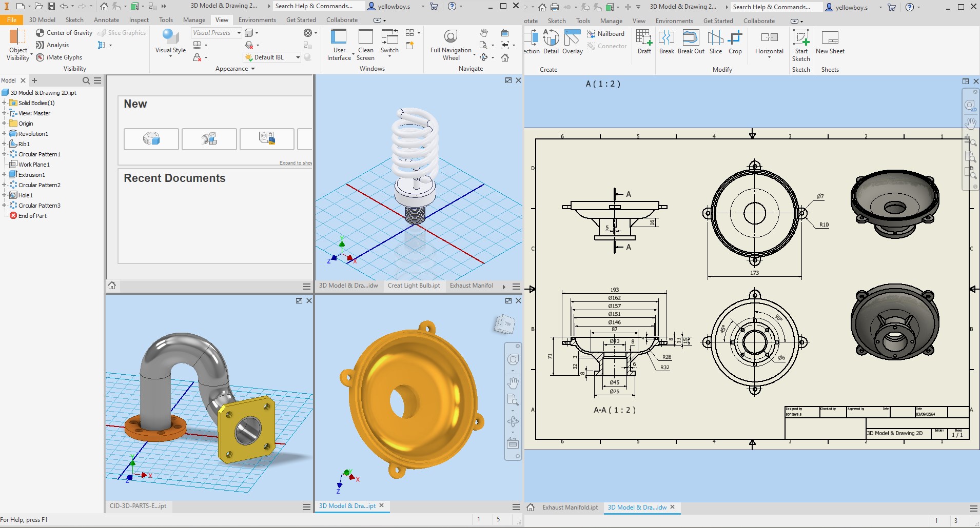The height and width of the screenshot is (528, 980).
Task: Open the Creat Light Bulb.ipt document tab
Action: coord(414,286)
